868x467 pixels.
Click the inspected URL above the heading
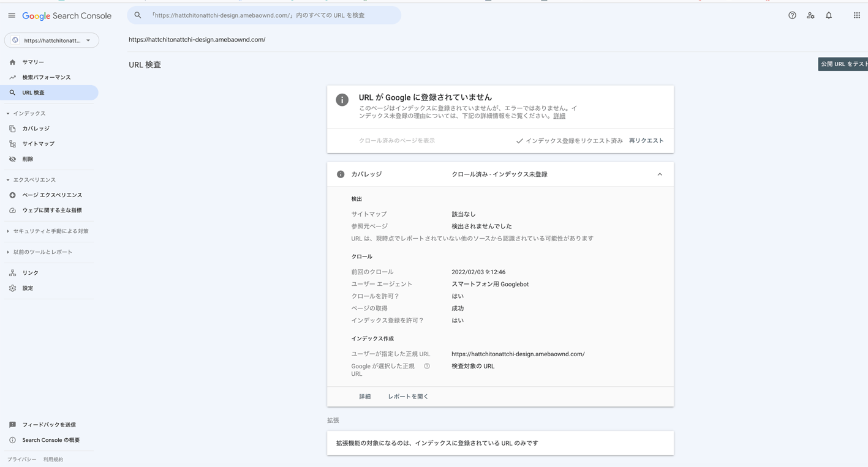point(197,40)
